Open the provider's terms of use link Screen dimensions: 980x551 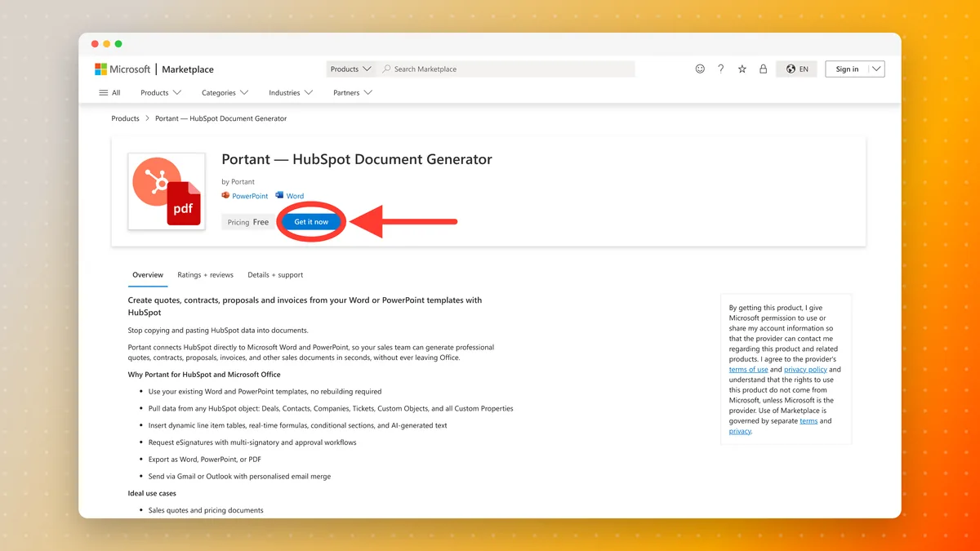click(x=748, y=370)
